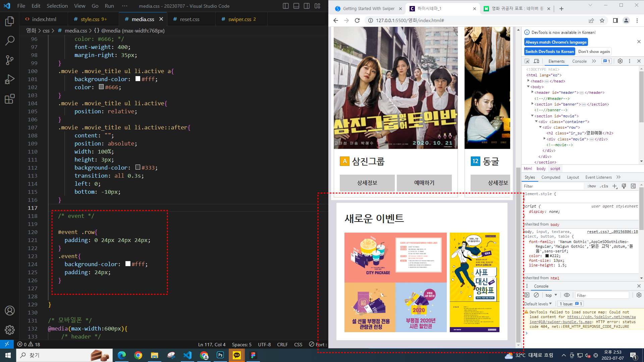Viewport: 644px width, 362px height.
Task: Toggle the DevTools device toolbar icon
Action: (536, 61)
